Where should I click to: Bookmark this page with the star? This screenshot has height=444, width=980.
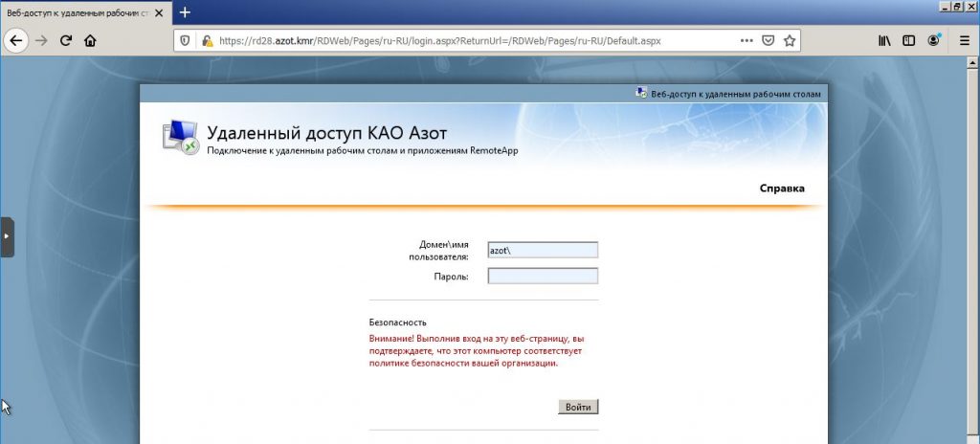(790, 40)
